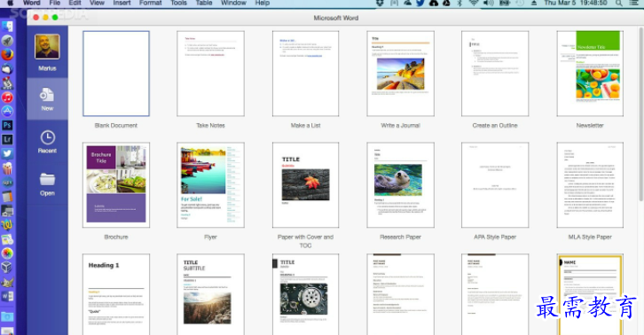Viewport: 644px width, 335px height.
Task: Open Notification Center icon in menu bar
Action: (x=634, y=3)
